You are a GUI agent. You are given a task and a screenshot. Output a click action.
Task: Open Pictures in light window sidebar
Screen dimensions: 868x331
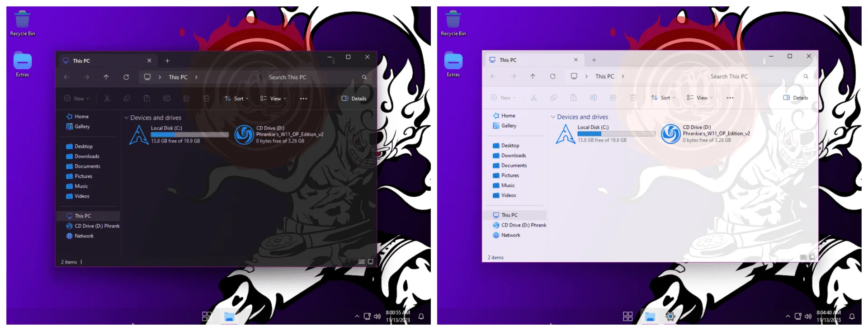506,175
